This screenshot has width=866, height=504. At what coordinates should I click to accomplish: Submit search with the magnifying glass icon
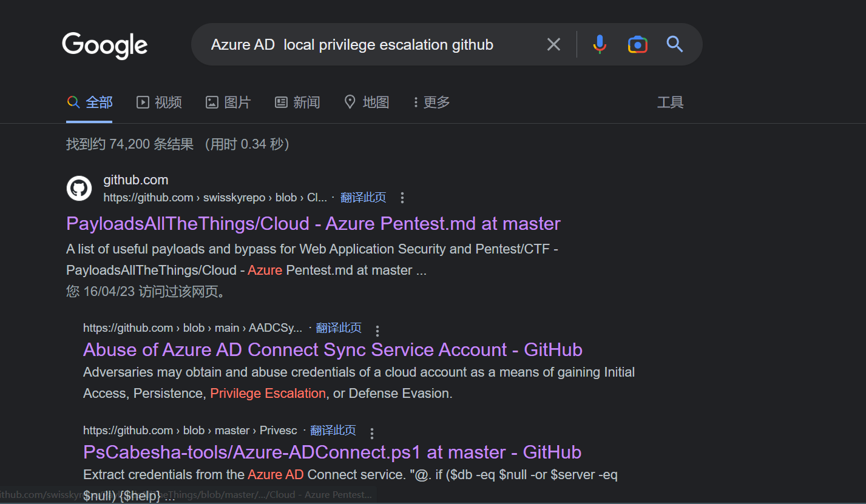point(675,44)
